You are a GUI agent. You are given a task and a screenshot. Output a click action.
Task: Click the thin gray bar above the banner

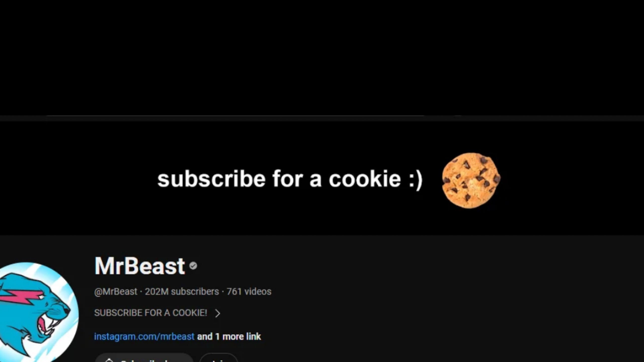(322, 118)
